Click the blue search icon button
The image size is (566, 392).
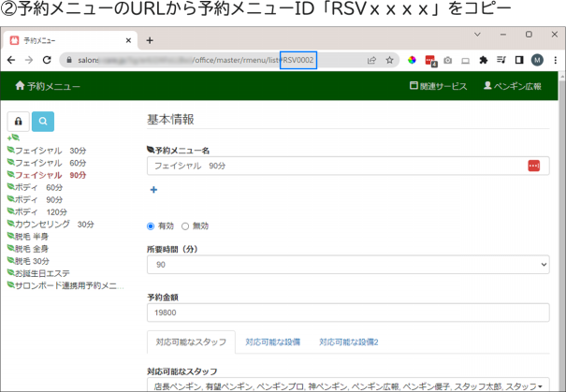click(x=43, y=121)
